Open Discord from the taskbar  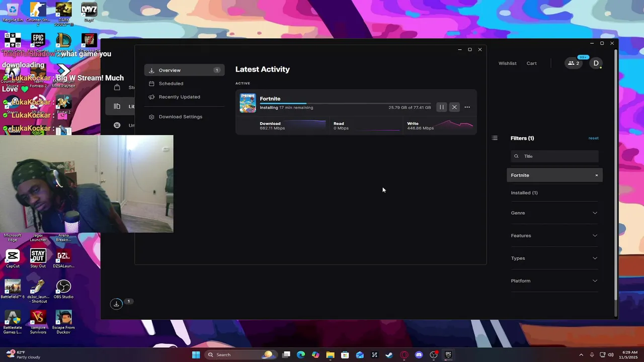[419, 354]
